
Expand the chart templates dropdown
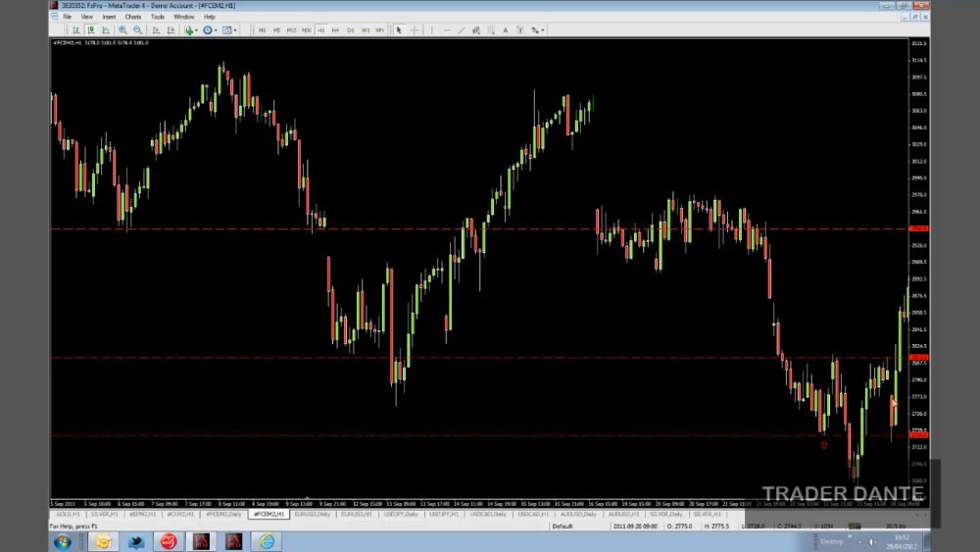click(235, 30)
